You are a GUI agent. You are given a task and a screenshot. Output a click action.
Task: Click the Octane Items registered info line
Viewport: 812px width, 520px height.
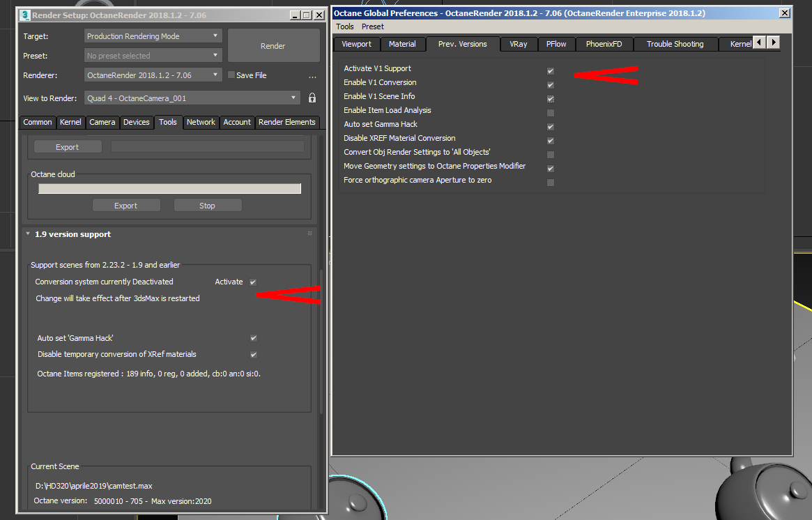coord(148,374)
